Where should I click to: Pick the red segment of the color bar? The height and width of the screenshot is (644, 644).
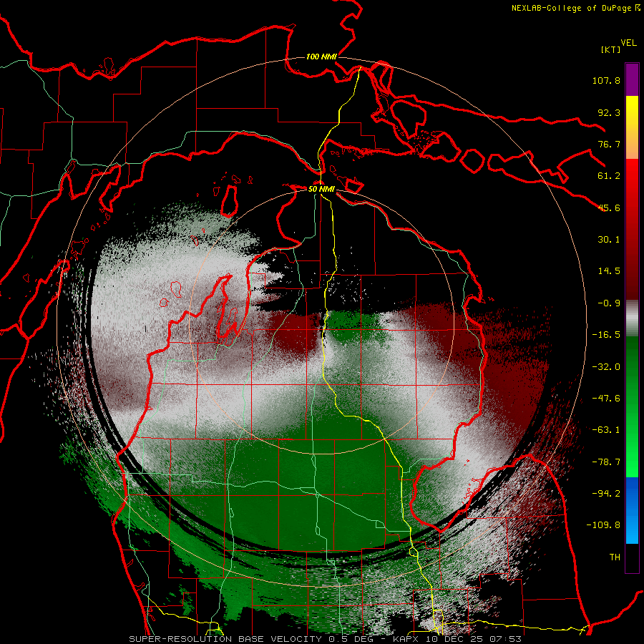click(x=632, y=229)
